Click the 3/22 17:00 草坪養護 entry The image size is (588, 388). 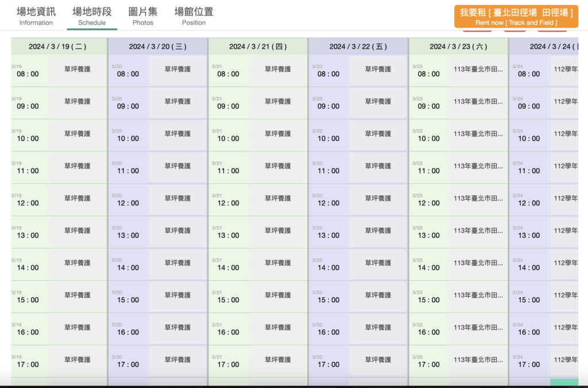point(378,360)
